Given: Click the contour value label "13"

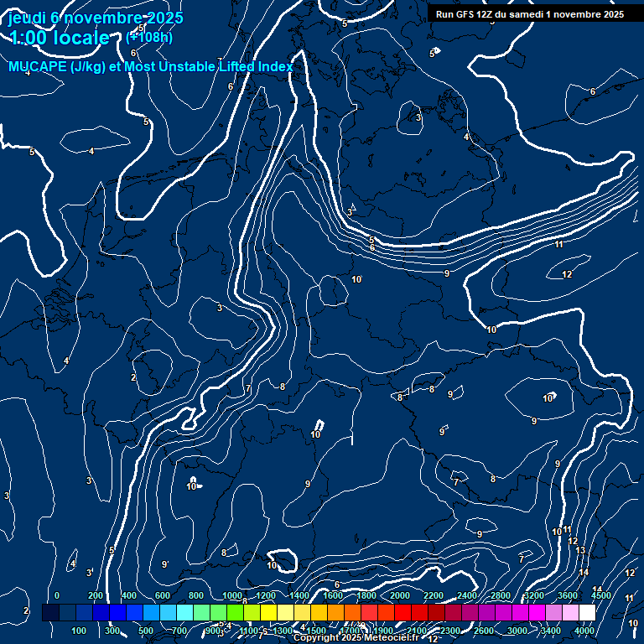Looking at the screenshot, I should (580, 550).
